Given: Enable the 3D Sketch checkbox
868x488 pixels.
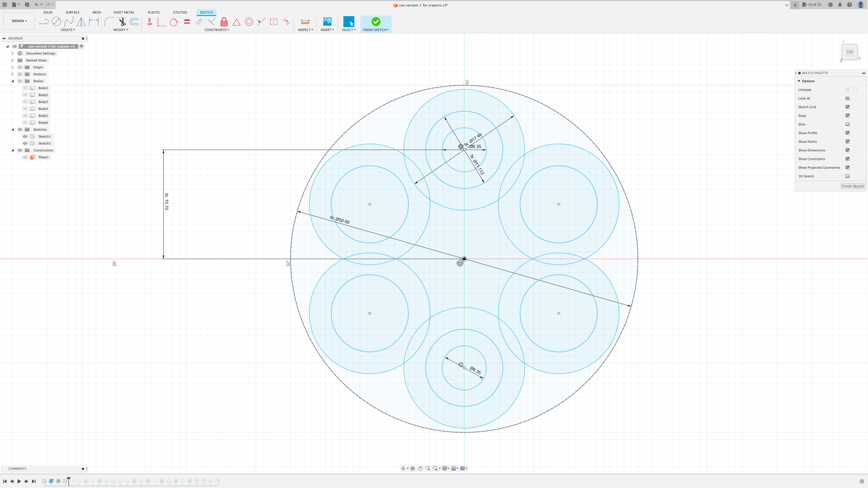Looking at the screenshot, I should 848,176.
